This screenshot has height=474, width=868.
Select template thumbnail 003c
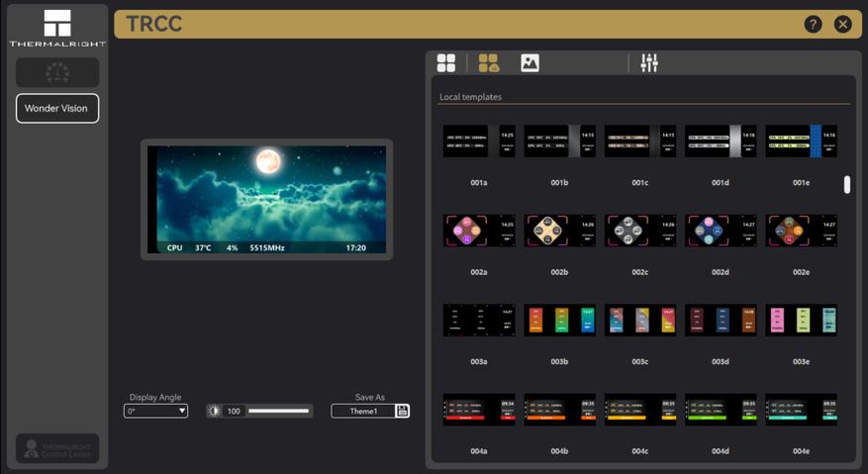click(640, 320)
